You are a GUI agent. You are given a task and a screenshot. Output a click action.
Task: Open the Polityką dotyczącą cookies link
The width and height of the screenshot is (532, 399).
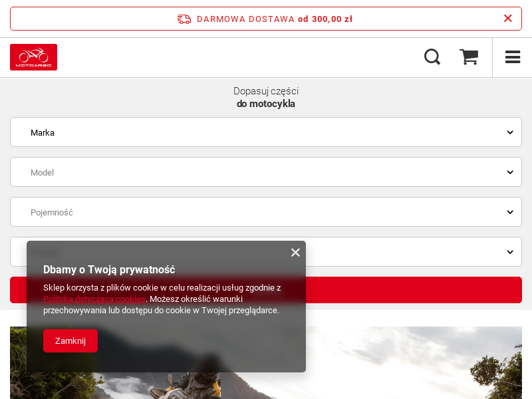[x=94, y=299]
